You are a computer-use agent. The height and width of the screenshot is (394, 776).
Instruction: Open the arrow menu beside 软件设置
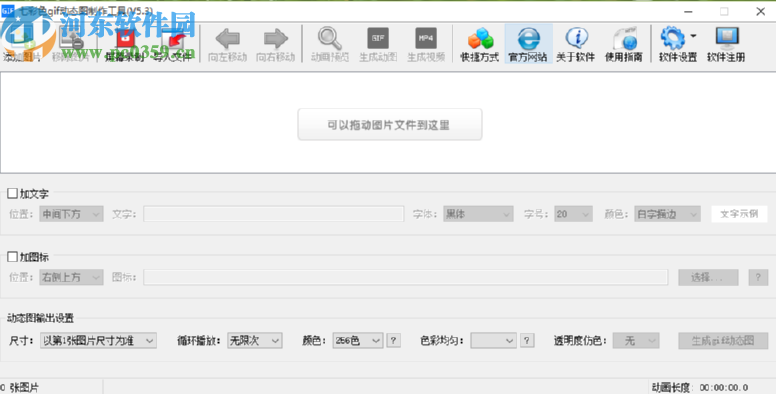coord(693,36)
